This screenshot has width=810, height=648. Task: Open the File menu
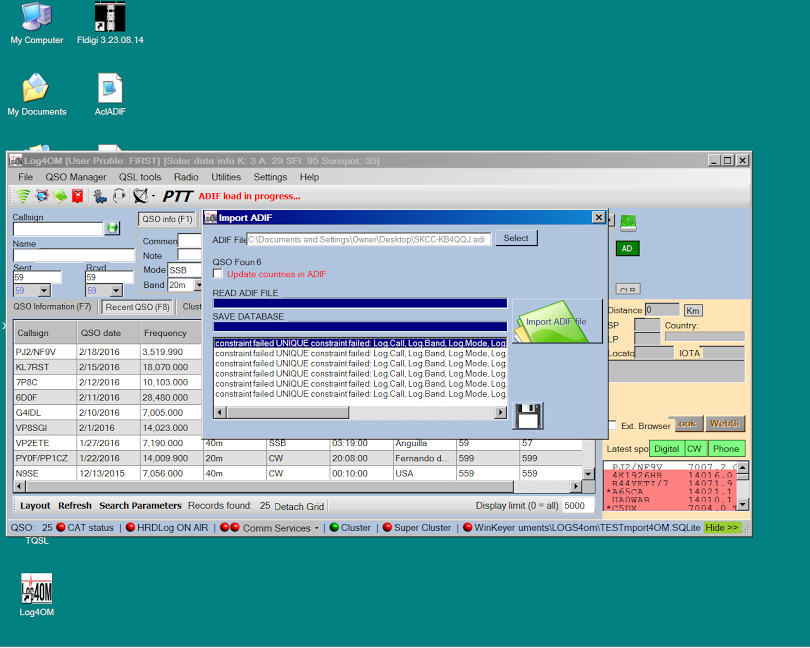[x=25, y=177]
